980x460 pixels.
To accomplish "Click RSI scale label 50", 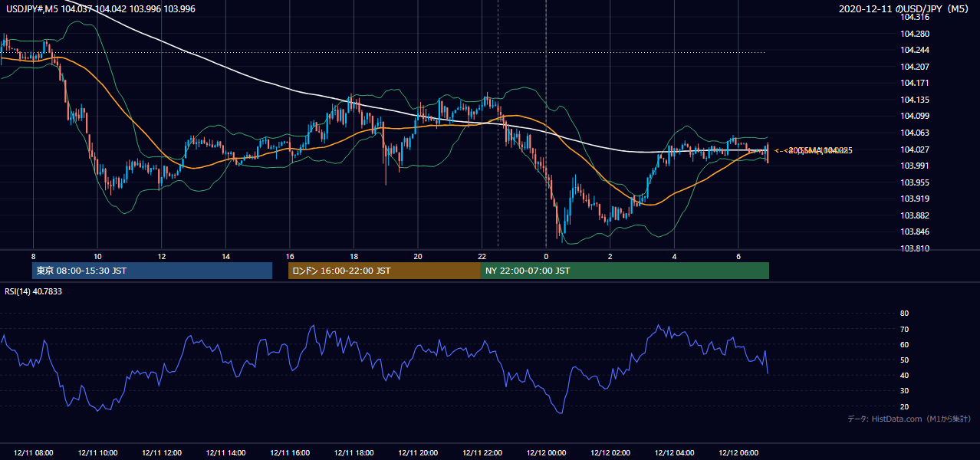I will tap(904, 360).
